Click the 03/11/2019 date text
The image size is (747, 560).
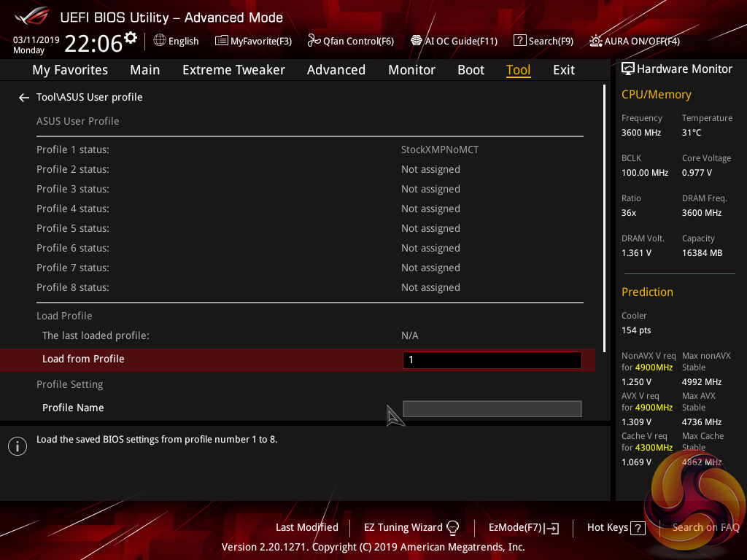[x=36, y=39]
